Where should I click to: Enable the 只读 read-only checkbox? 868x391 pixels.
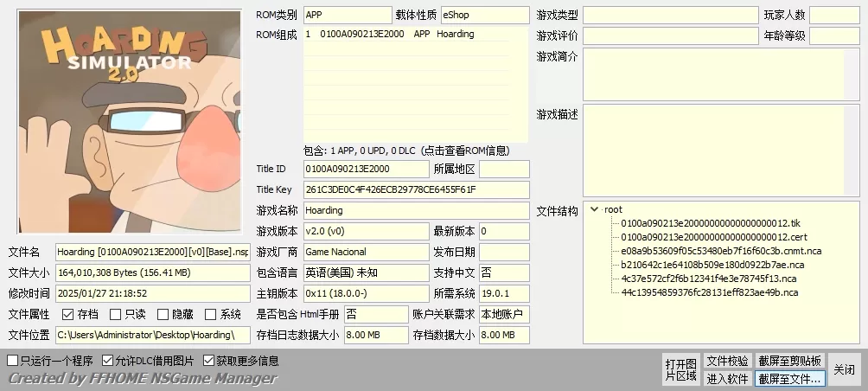pos(115,315)
